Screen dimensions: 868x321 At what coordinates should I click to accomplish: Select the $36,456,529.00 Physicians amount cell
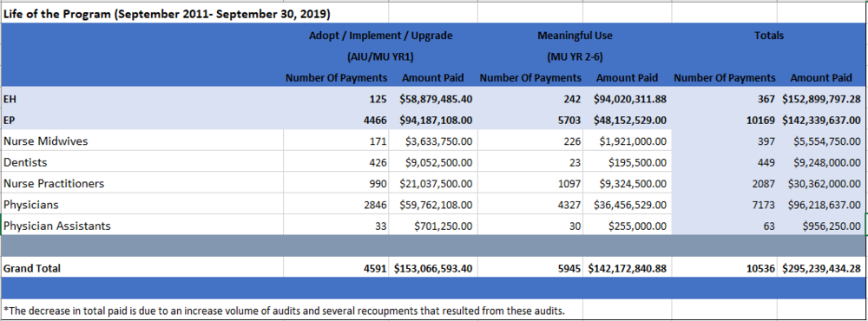click(628, 204)
